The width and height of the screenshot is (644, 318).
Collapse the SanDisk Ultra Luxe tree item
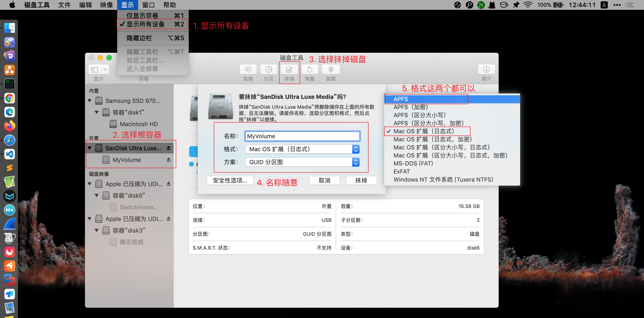tap(90, 148)
